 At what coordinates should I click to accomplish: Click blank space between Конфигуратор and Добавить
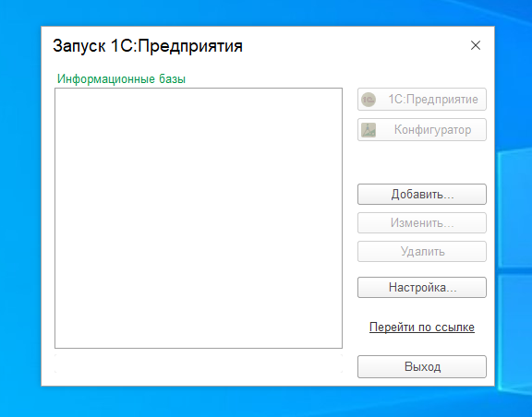(422, 162)
